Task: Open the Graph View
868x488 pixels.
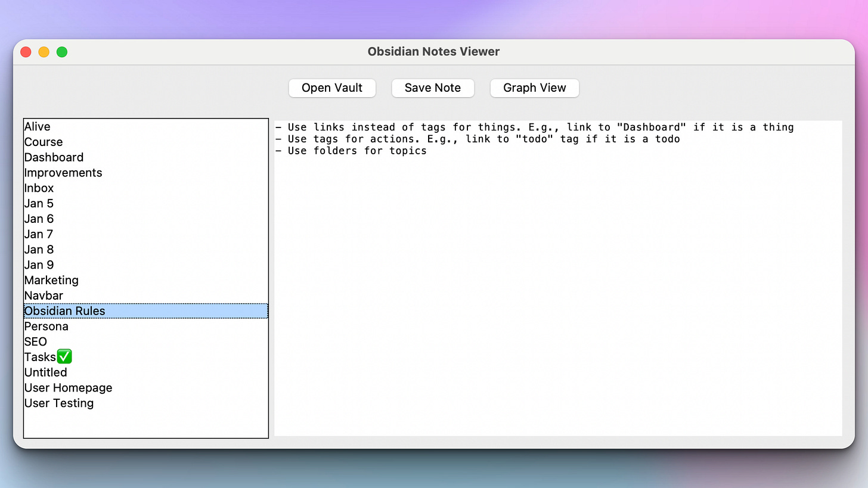Action: pyautogui.click(x=535, y=88)
